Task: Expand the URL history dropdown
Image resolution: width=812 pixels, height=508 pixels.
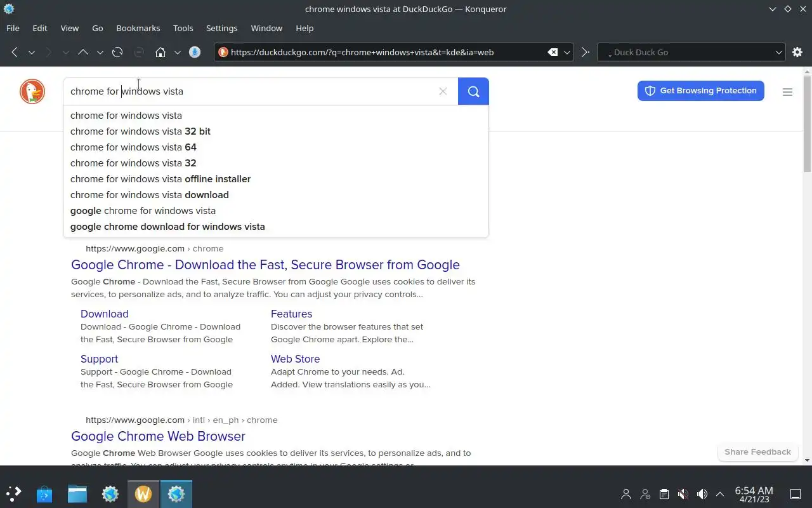Action: tap(567, 52)
